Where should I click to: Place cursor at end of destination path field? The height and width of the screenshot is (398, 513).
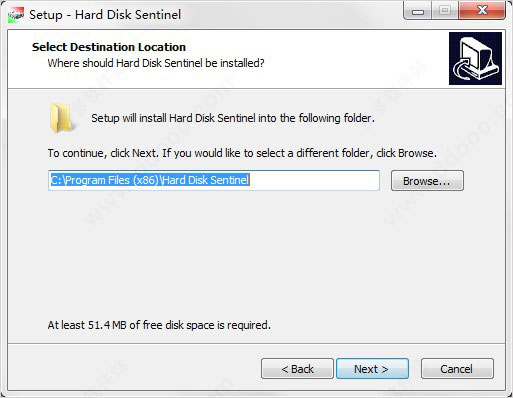(313, 180)
